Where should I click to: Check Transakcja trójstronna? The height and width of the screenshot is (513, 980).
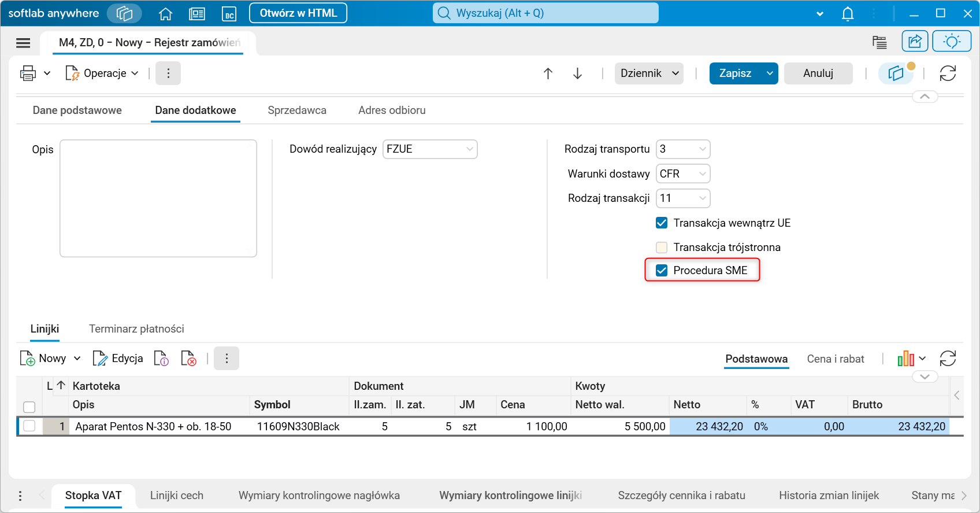(x=662, y=248)
